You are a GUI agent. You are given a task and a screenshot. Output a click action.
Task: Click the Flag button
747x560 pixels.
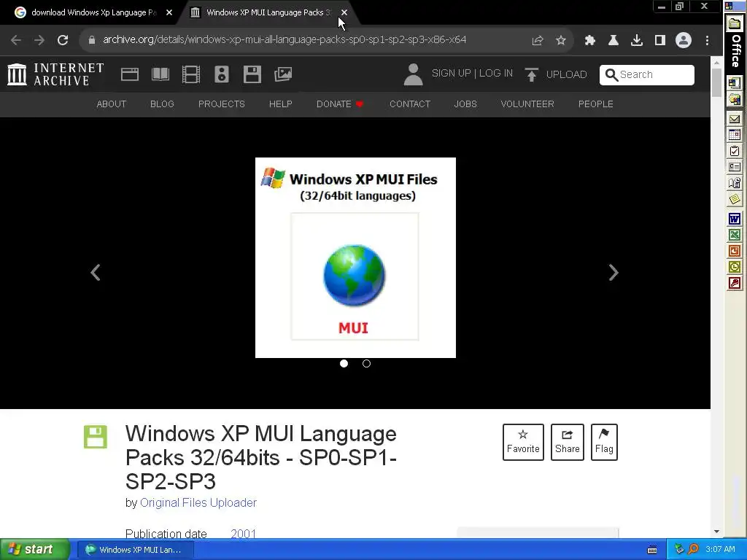(x=604, y=442)
